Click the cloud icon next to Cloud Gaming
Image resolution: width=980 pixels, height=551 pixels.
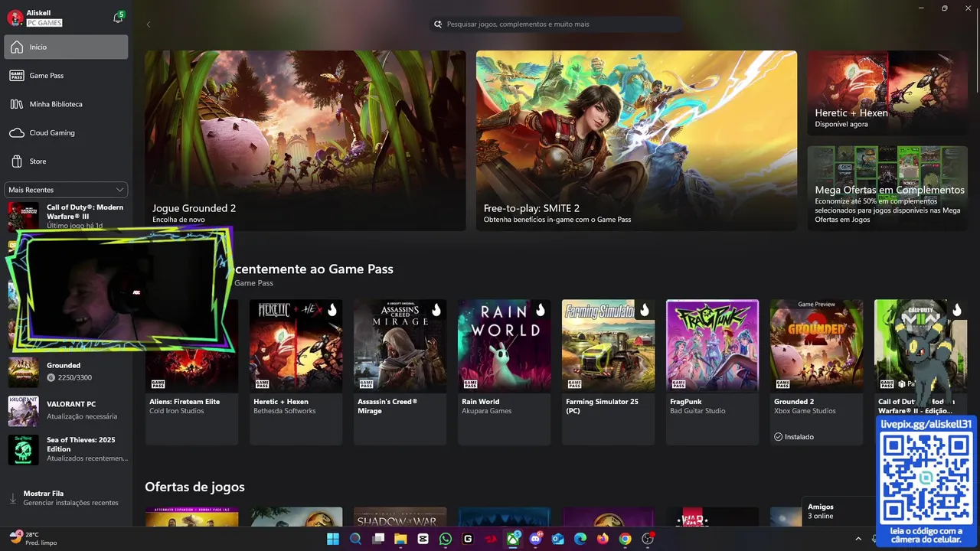click(x=17, y=133)
